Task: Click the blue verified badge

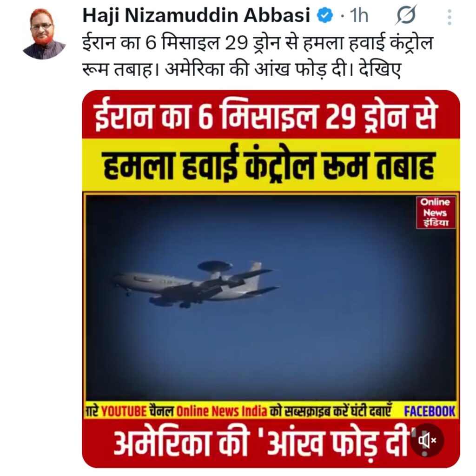Action: 325,16
